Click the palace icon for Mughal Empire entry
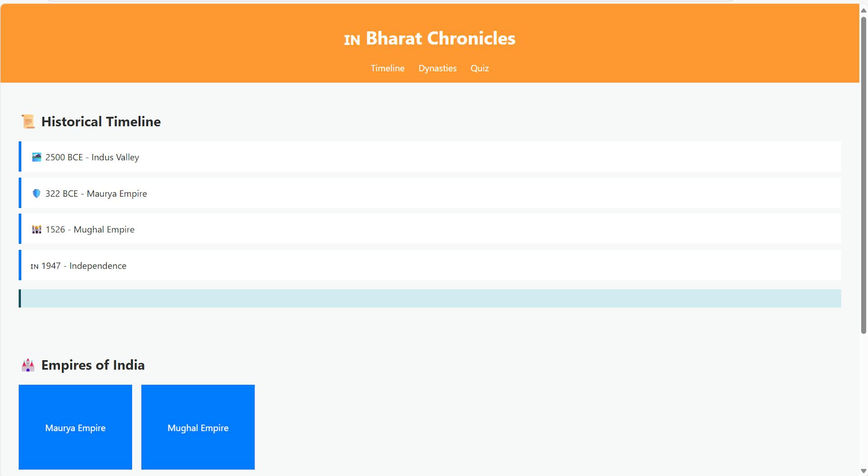 tap(37, 230)
